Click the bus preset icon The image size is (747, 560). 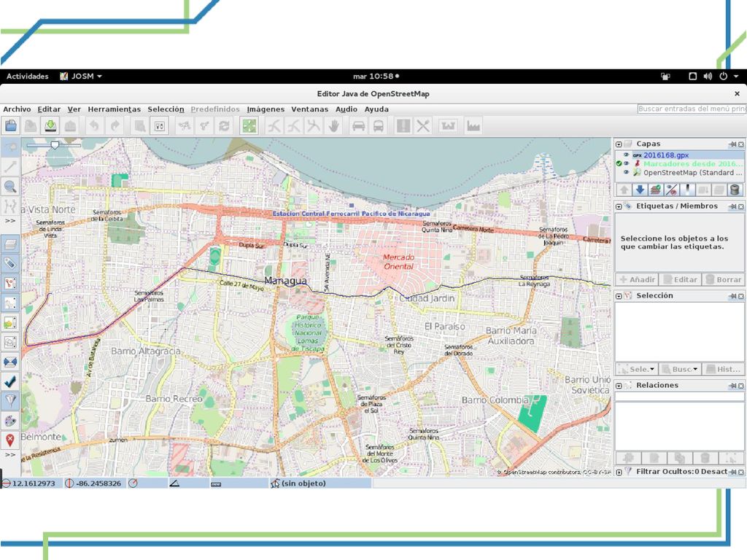(x=379, y=126)
